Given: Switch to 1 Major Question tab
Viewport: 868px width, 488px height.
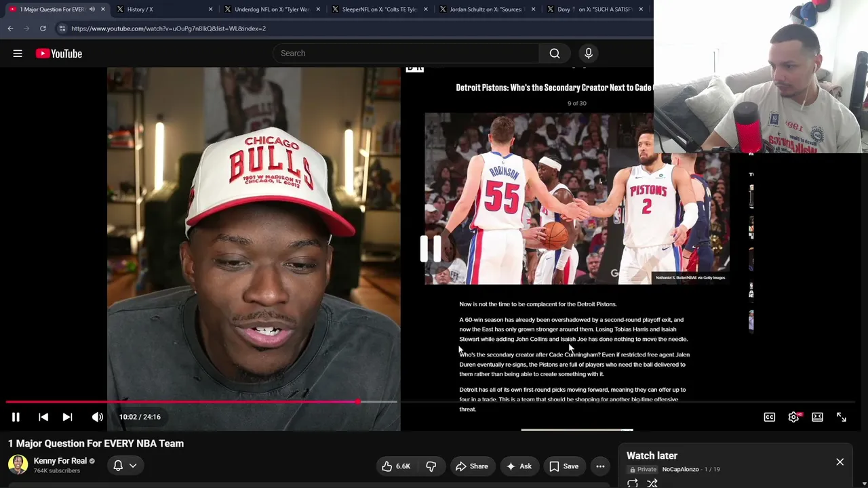Looking at the screenshot, I should [x=52, y=9].
